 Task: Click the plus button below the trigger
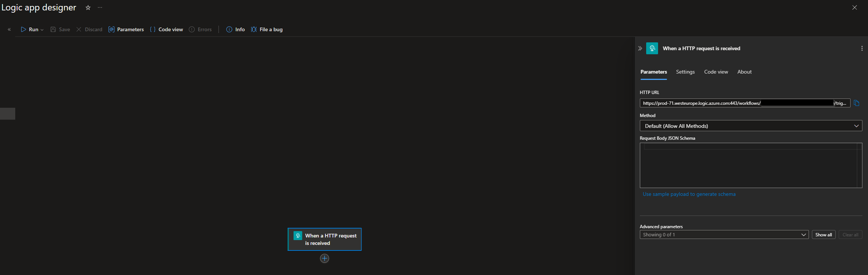pyautogui.click(x=324, y=258)
